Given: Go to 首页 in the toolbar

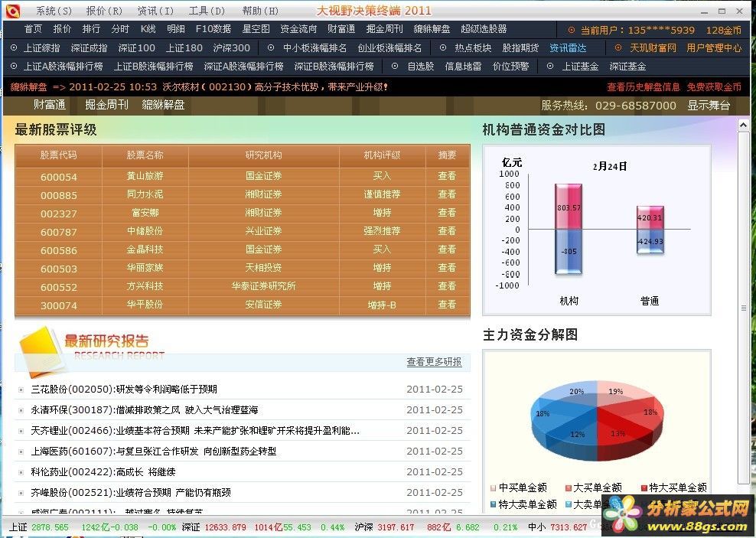Looking at the screenshot, I should coord(33,29).
